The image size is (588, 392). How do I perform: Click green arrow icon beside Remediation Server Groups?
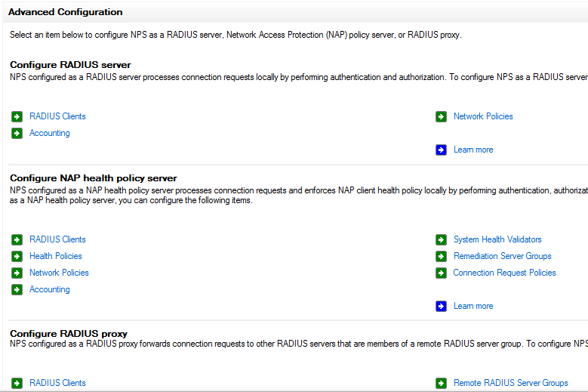(441, 256)
